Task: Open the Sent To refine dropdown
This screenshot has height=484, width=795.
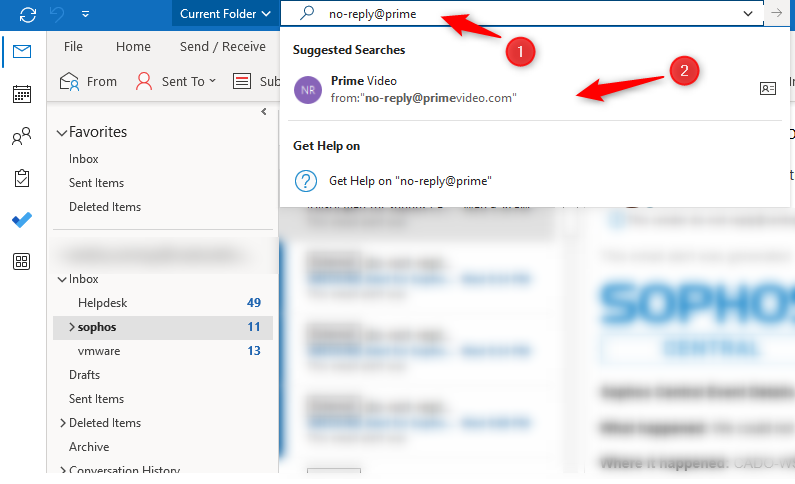Action: pyautogui.click(x=176, y=82)
